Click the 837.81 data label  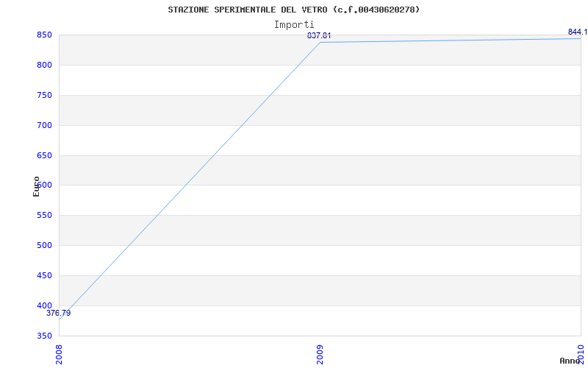(319, 35)
